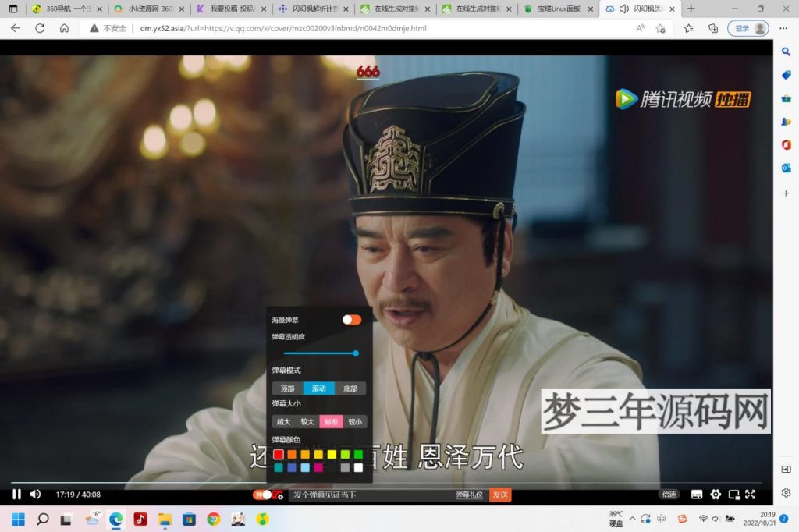The width and height of the screenshot is (799, 532).
Task: Pick the red danmaku color swatch
Action: 279,454
